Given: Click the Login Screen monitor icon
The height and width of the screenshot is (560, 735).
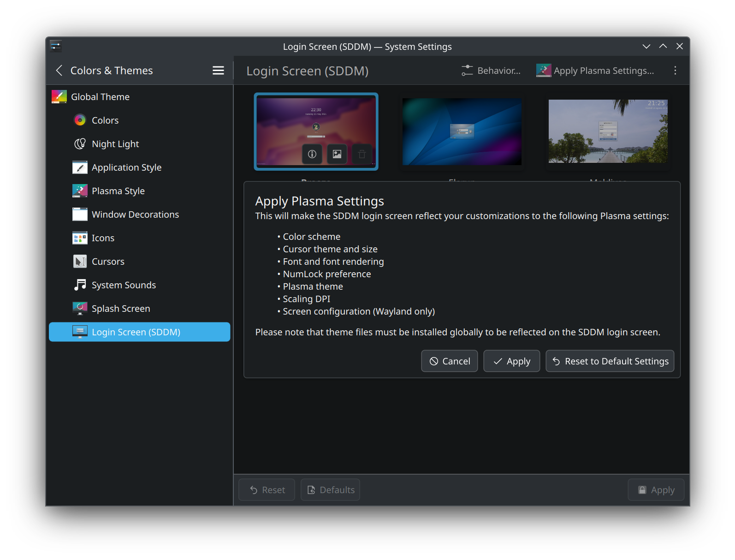Looking at the screenshot, I should (x=80, y=332).
